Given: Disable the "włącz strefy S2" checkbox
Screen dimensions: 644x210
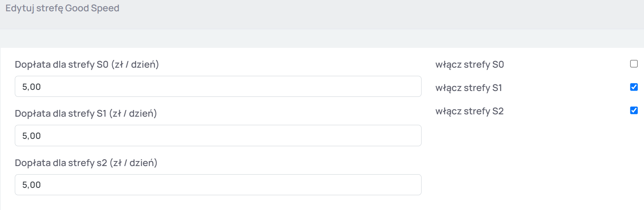Looking at the screenshot, I should (x=634, y=110).
